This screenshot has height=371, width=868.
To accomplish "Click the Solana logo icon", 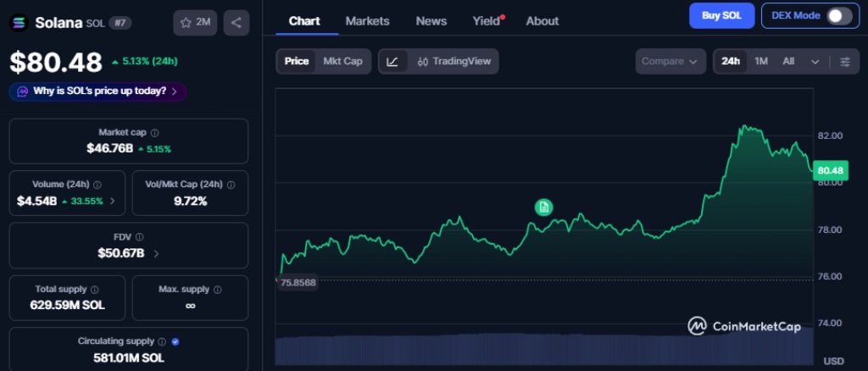I will pyautogui.click(x=19, y=23).
